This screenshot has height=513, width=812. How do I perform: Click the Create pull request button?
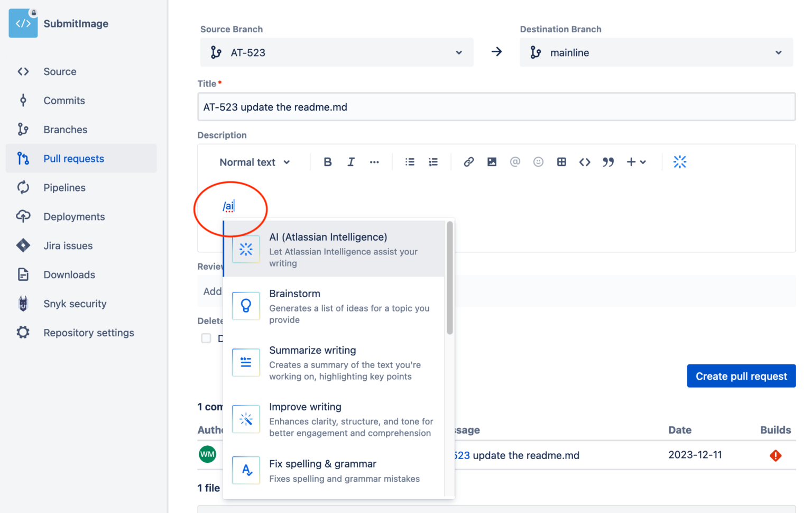(741, 376)
